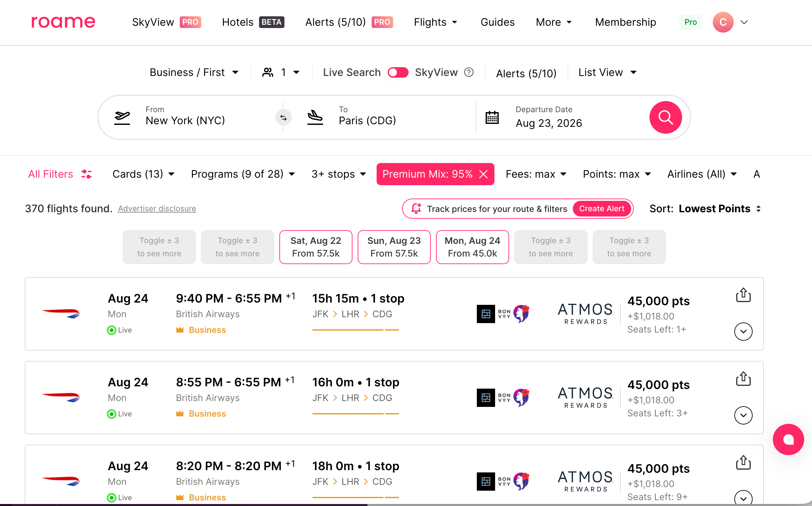Image resolution: width=812 pixels, height=506 pixels.
Task: Click the pink search magnifier button
Action: [665, 117]
